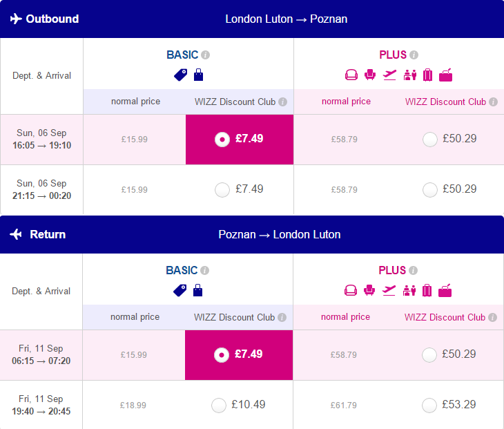Click the suitcase icon under return PLUS

click(x=427, y=290)
